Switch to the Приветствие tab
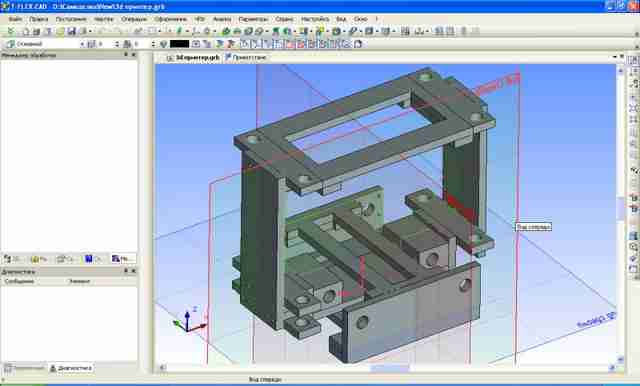 (x=246, y=58)
